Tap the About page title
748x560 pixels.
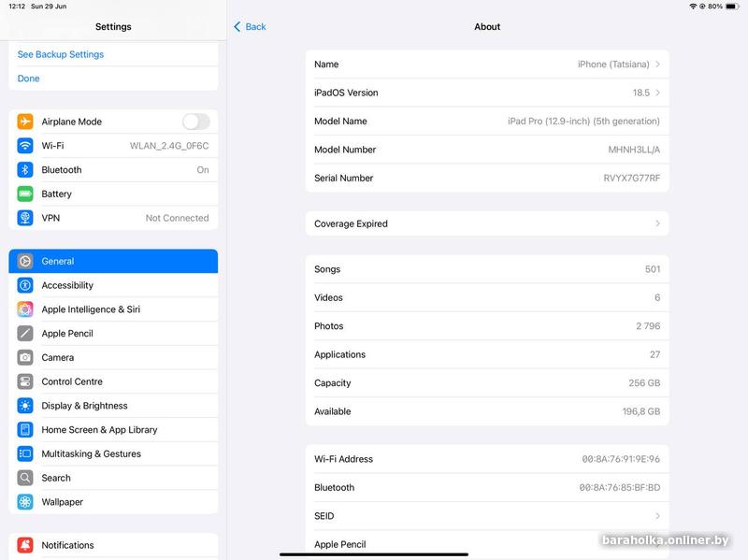pyautogui.click(x=487, y=27)
